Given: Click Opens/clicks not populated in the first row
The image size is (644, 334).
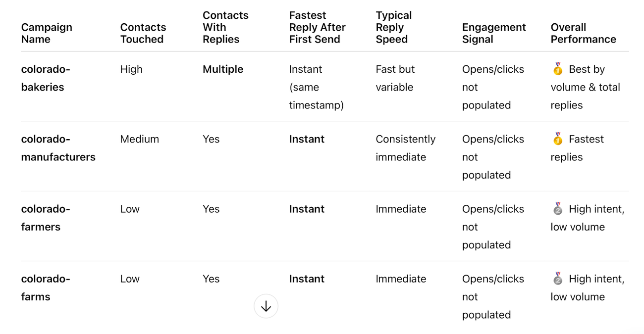Looking at the screenshot, I should 493,87.
